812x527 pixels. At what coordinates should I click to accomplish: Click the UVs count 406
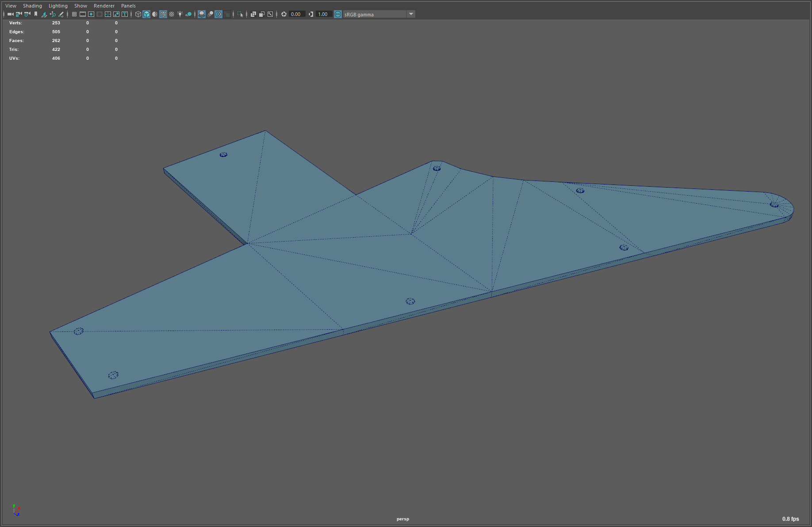(x=56, y=58)
